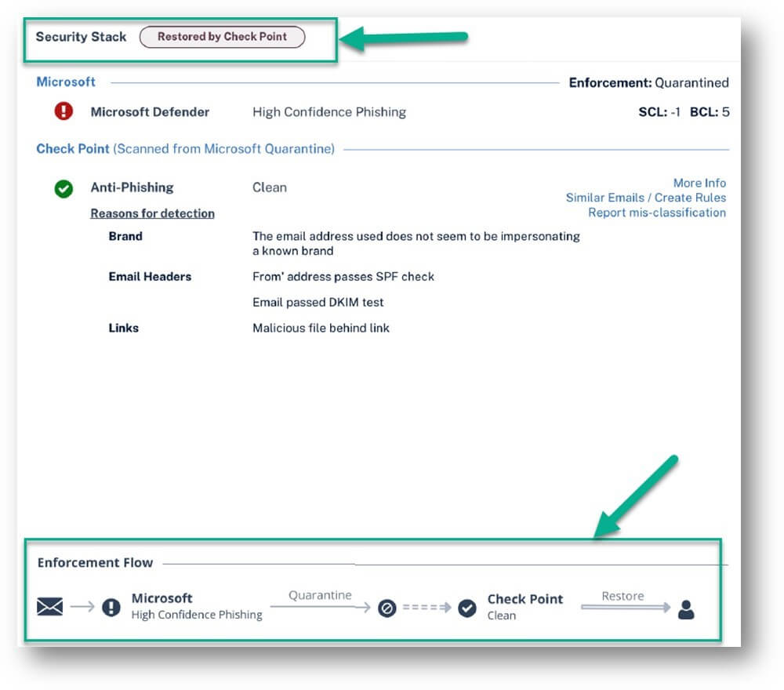Click the quarantine blocked-circle icon

(387, 608)
